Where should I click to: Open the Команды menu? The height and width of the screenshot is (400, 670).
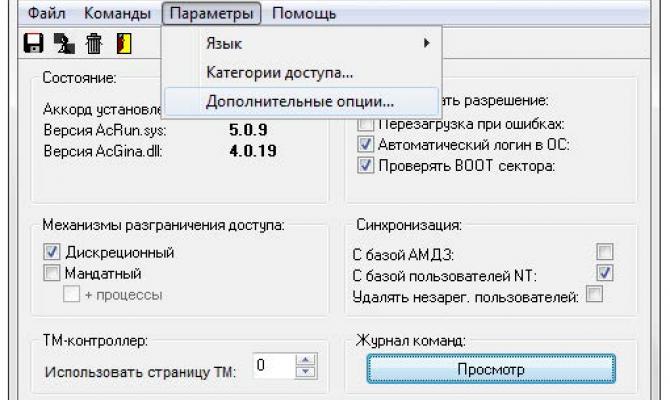click(118, 15)
